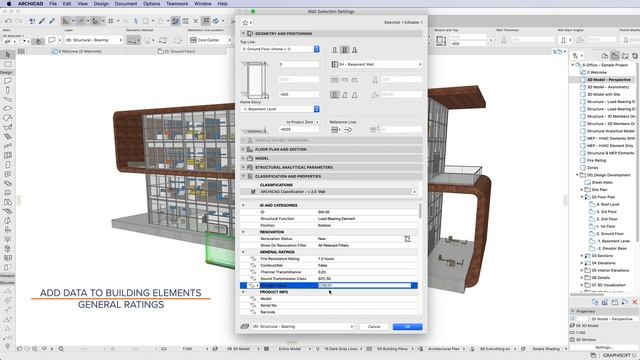Open the Basement Wall building material selector
The height and width of the screenshot is (360, 640).
point(376,64)
